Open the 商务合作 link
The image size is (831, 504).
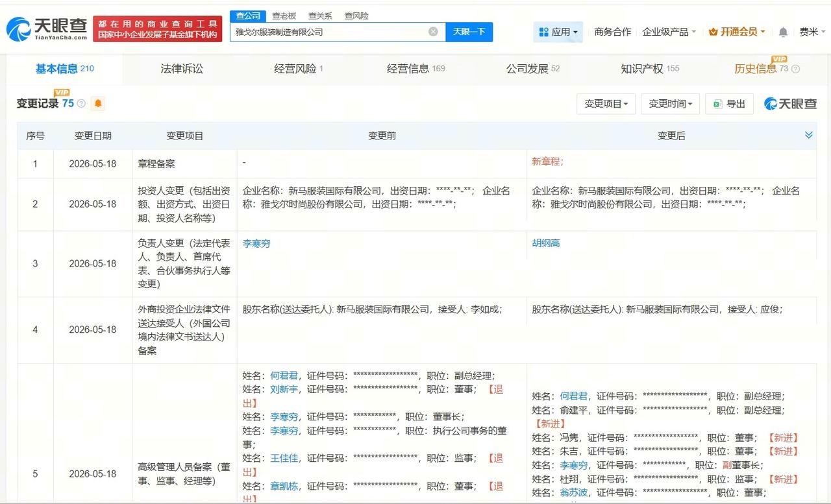[x=612, y=32]
